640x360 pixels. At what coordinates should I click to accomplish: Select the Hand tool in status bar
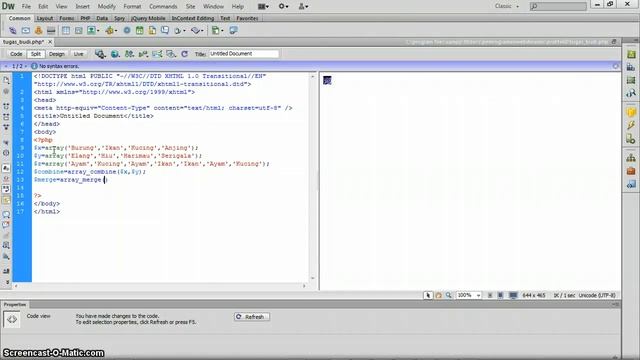(438, 295)
